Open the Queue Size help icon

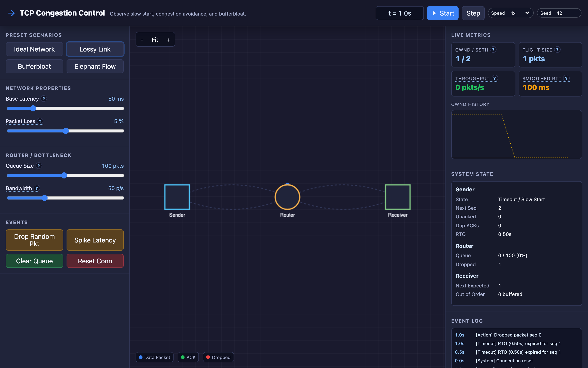tap(39, 166)
